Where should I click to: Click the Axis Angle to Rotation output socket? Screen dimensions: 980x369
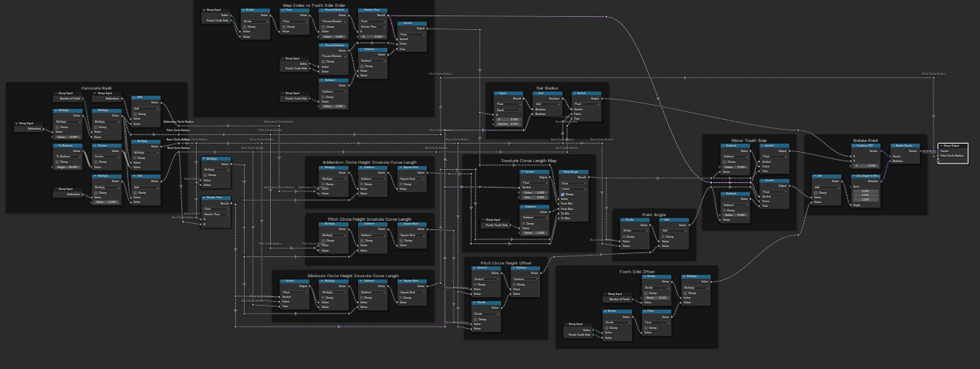point(882,181)
